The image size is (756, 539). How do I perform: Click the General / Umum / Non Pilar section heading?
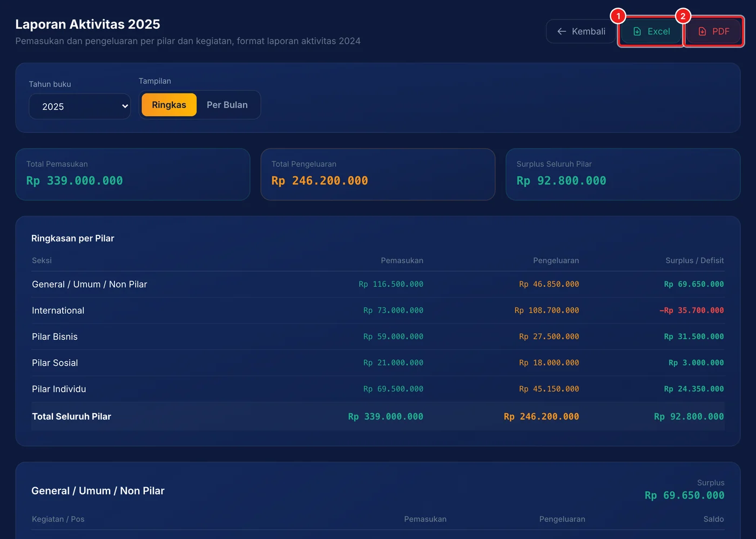tap(98, 491)
